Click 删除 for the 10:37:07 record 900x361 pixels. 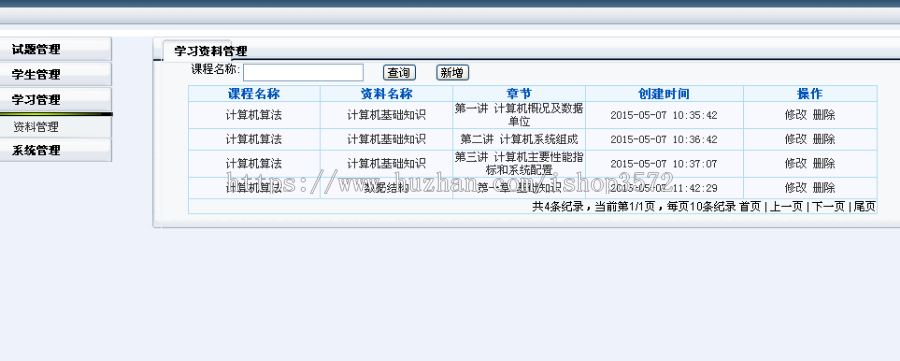(824, 164)
